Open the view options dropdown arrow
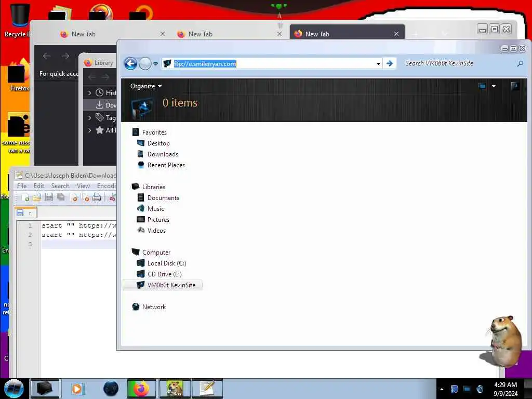The width and height of the screenshot is (532, 399). [494, 86]
